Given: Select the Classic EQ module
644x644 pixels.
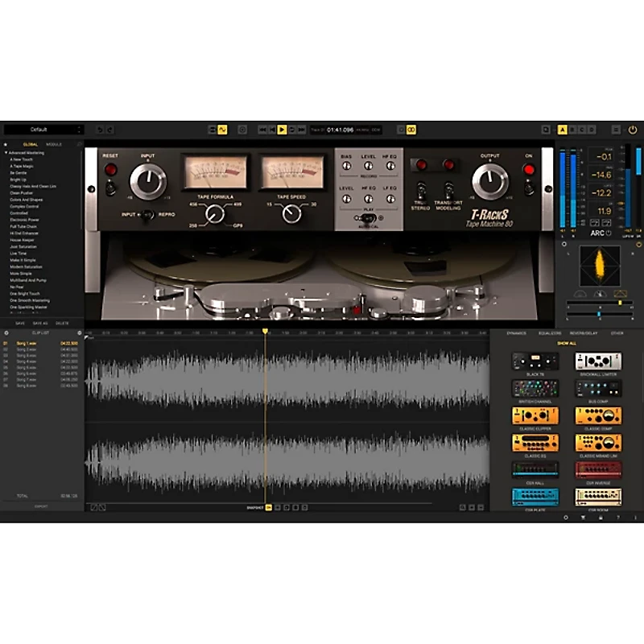Looking at the screenshot, I should (535, 443).
